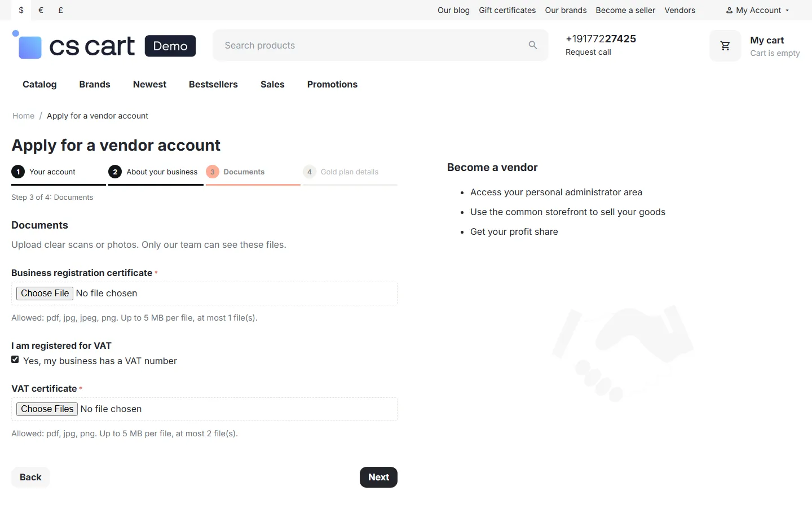Click the Next button
Viewport: 812px width, 508px height.
(378, 477)
